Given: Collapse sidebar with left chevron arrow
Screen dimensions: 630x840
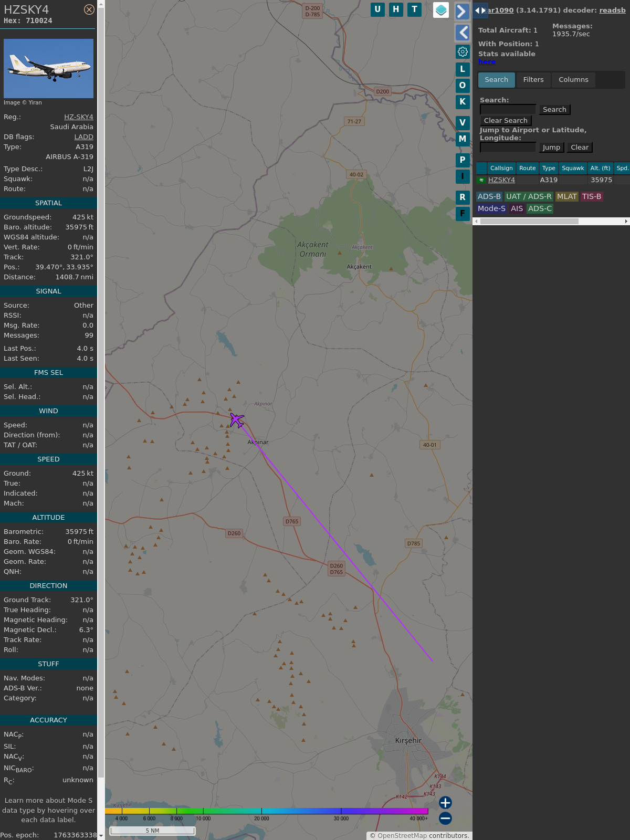Looking at the screenshot, I should tap(462, 33).
